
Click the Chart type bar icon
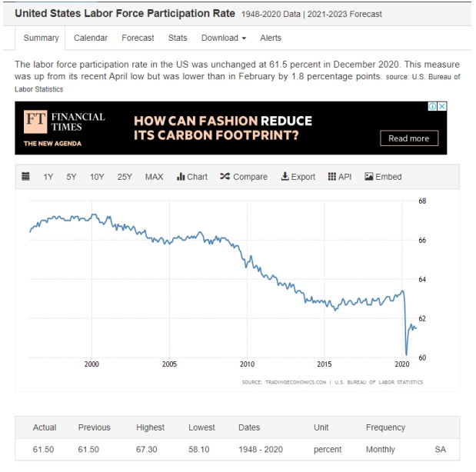click(192, 177)
